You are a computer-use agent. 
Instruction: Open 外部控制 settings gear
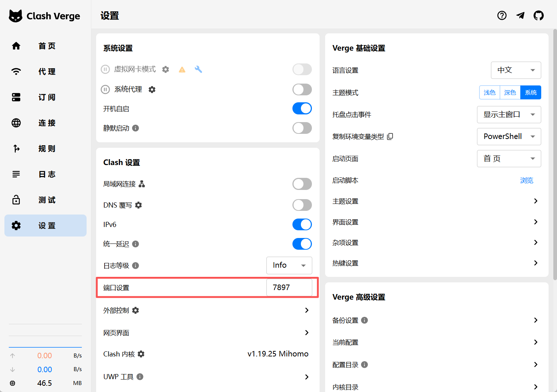click(136, 310)
